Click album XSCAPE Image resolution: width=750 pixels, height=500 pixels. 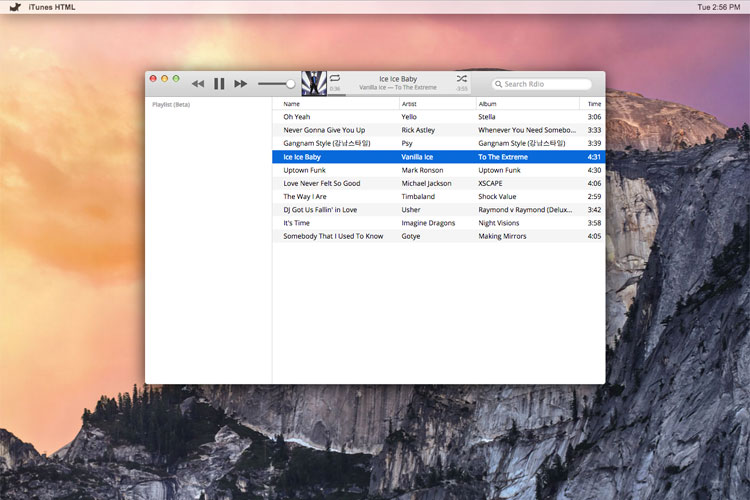tap(490, 183)
